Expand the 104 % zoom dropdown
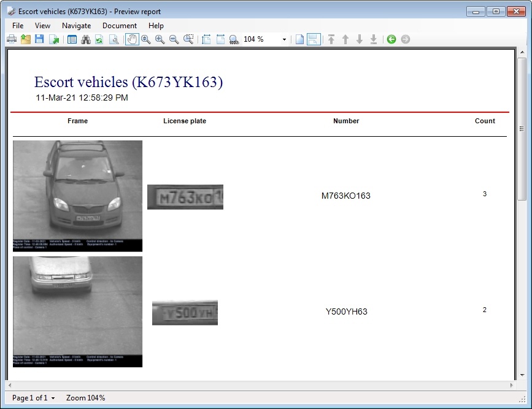This screenshot has height=409, width=532. [284, 39]
